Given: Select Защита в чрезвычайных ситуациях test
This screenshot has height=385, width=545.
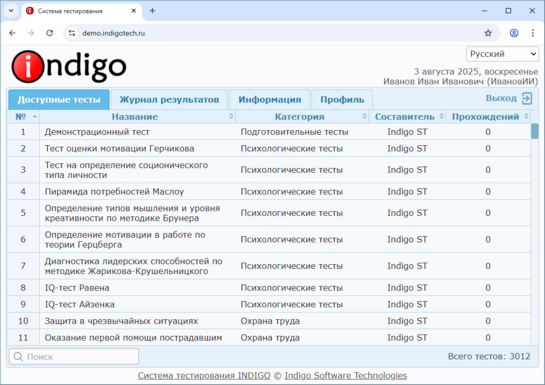Looking at the screenshot, I should [x=269, y=321].
